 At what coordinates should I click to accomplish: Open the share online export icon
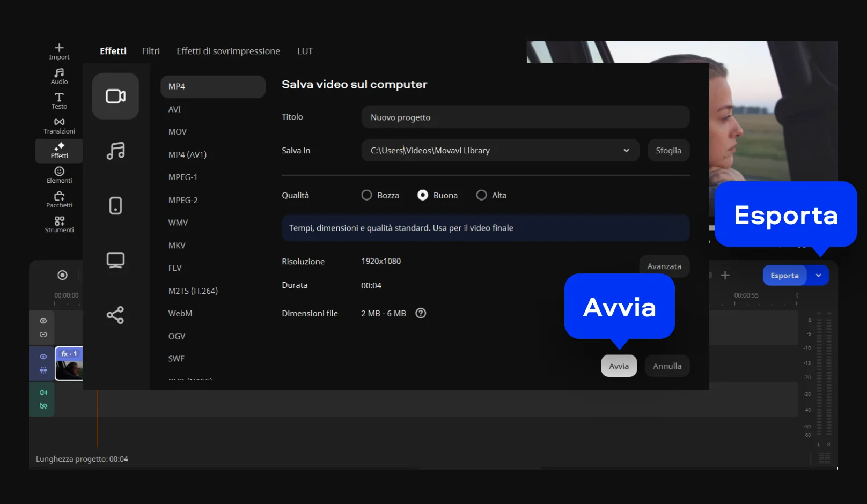click(115, 315)
